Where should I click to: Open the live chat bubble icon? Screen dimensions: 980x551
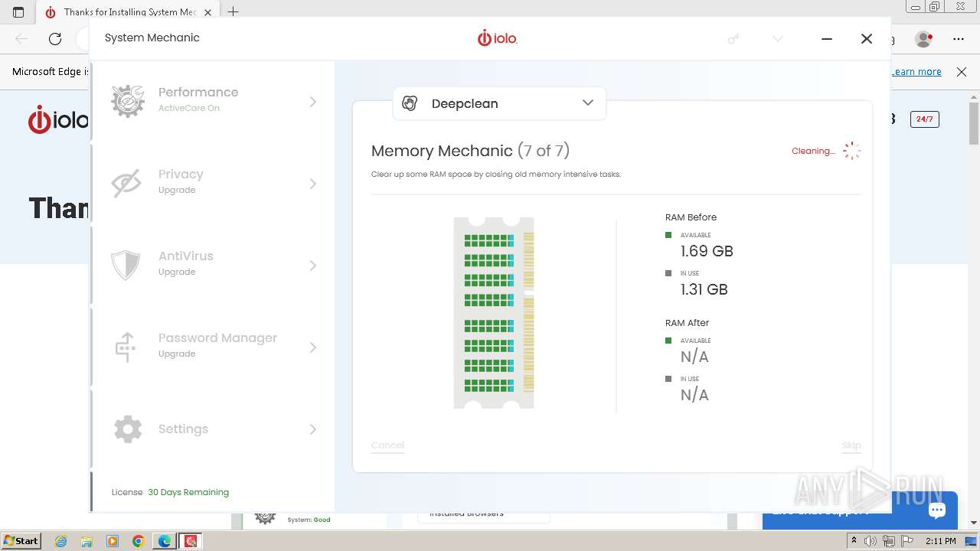[x=936, y=510]
